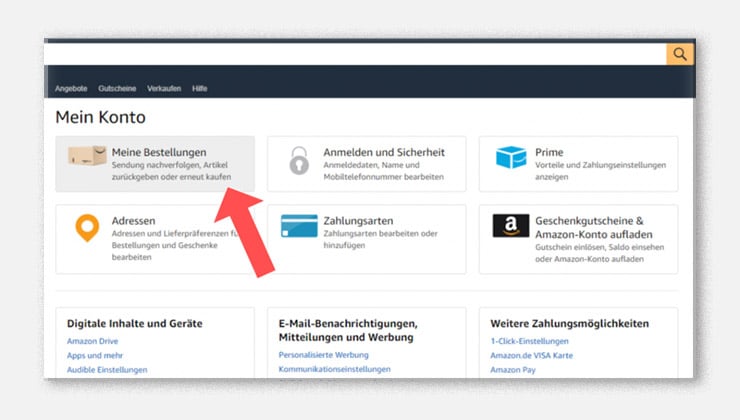Open the Angebote navigation item

click(71, 88)
